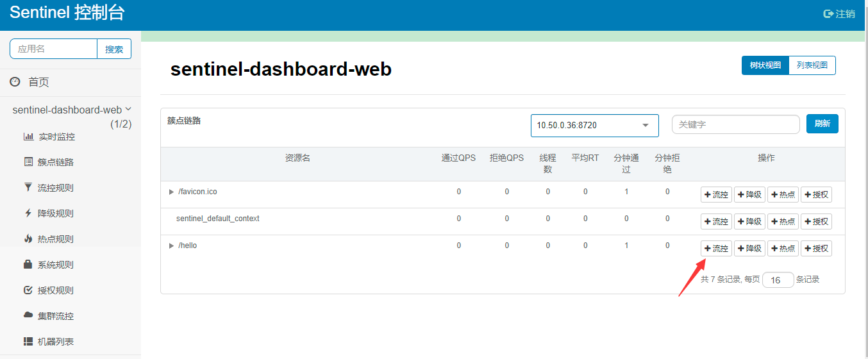868x359 pixels.
Task: Click the 机器列表 grid icon
Action: tap(28, 341)
